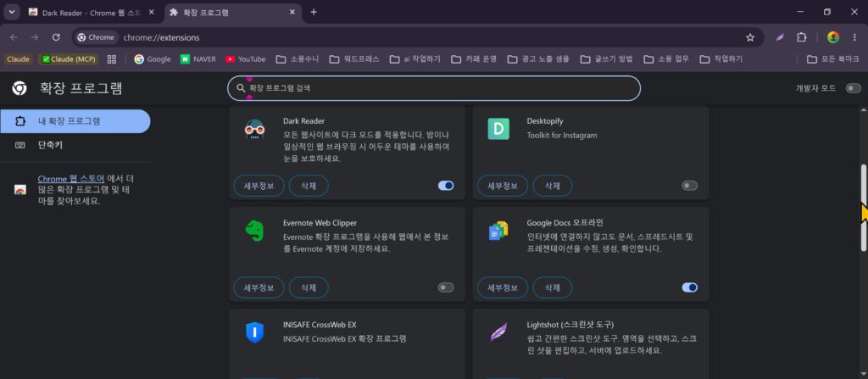868x379 pixels.
Task: Open the 광고 노출 샘플 bookmark folder
Action: 538,59
